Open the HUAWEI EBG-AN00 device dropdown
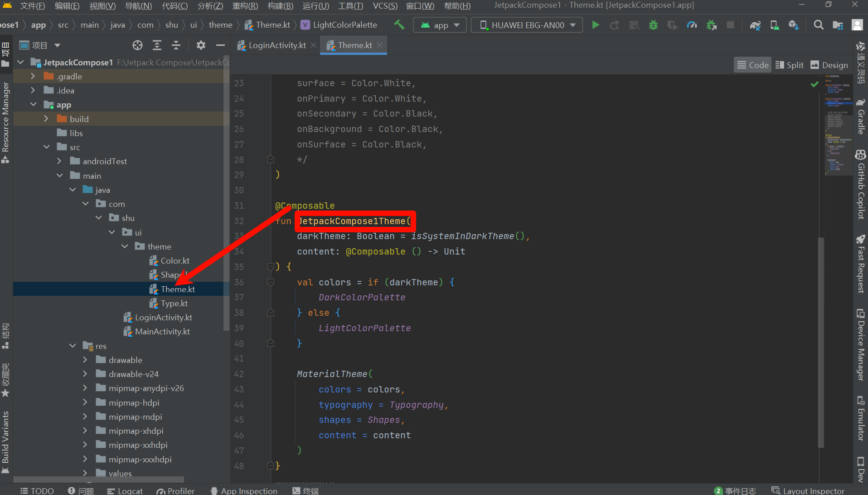The image size is (868, 495). click(x=527, y=25)
